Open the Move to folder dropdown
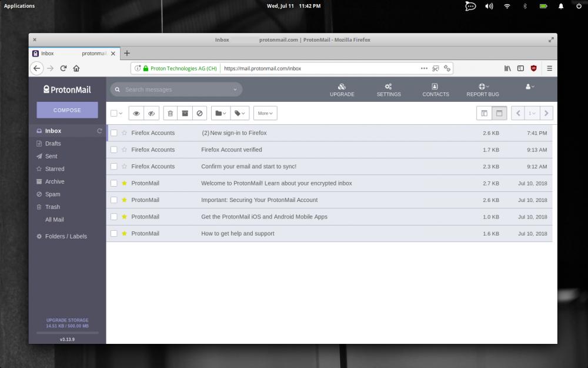Image resolution: width=588 pixels, height=368 pixels. (220, 113)
